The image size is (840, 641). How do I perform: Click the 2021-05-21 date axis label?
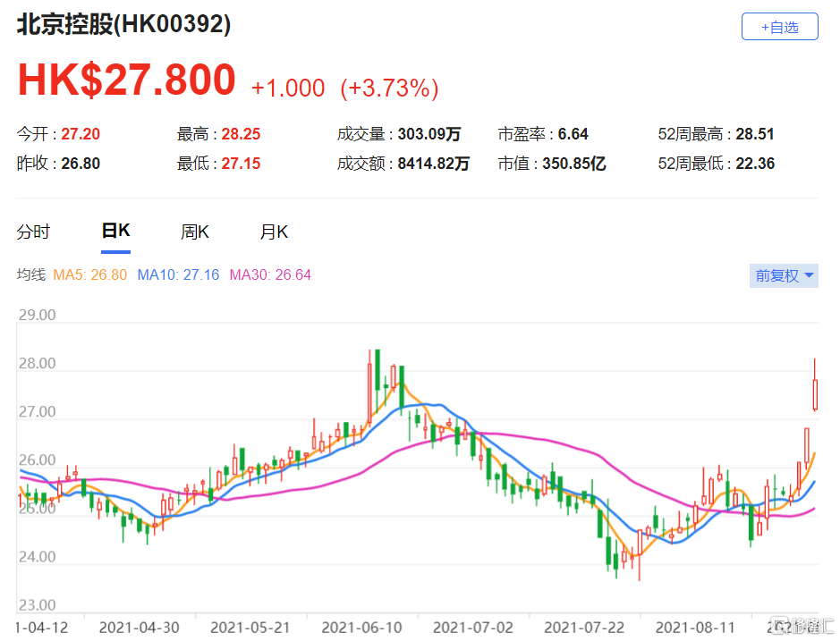click(x=250, y=628)
